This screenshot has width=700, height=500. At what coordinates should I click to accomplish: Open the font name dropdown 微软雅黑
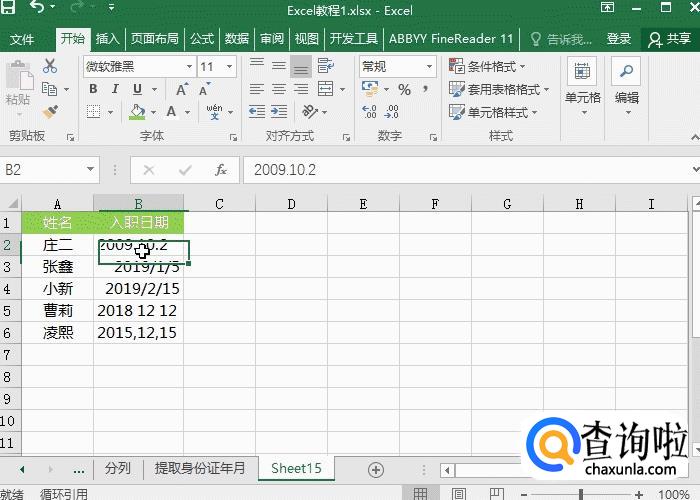click(x=138, y=67)
